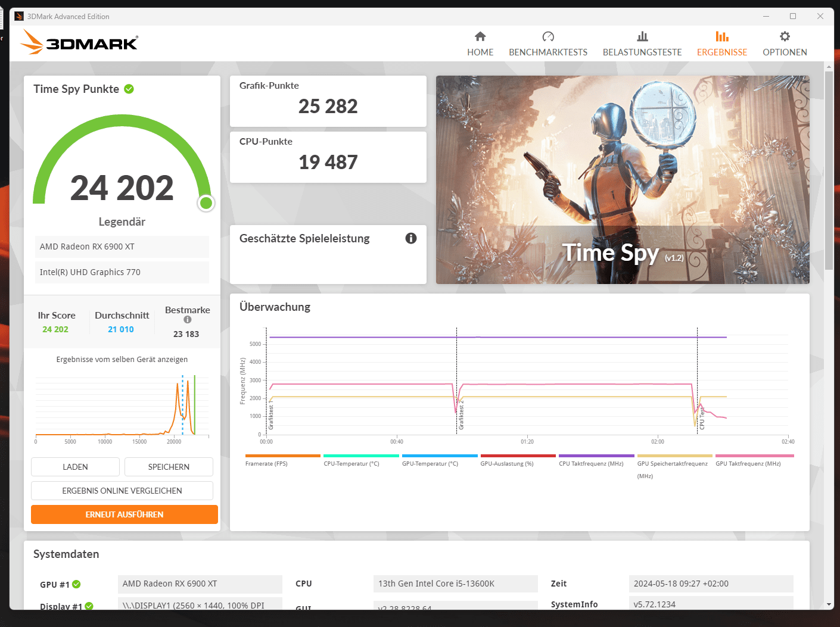Click the 3DMark title bar app icon
The width and height of the screenshot is (840, 627).
click(19, 16)
